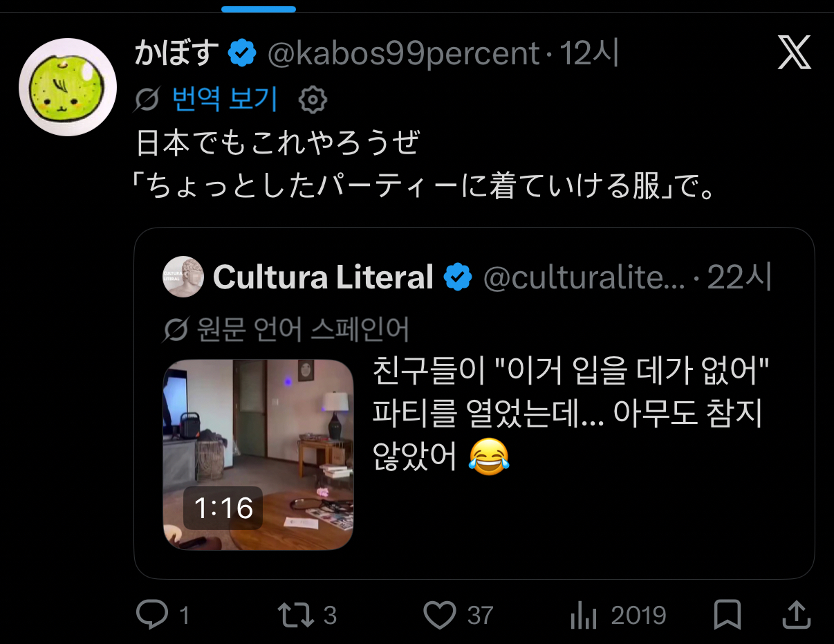834x644 pixels.
Task: Click the Japanese main tweet text
Action: 423,166
